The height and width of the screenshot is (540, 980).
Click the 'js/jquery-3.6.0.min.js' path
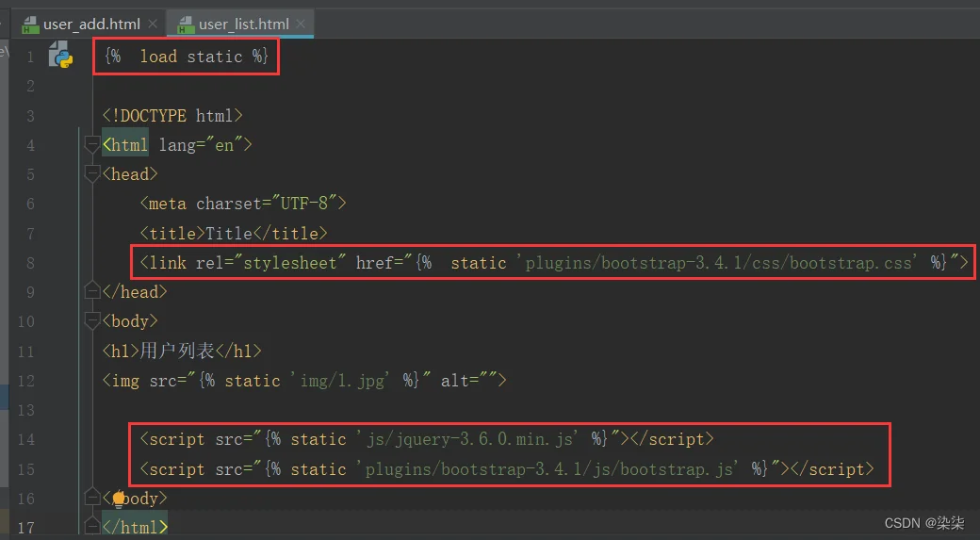[x=468, y=439]
